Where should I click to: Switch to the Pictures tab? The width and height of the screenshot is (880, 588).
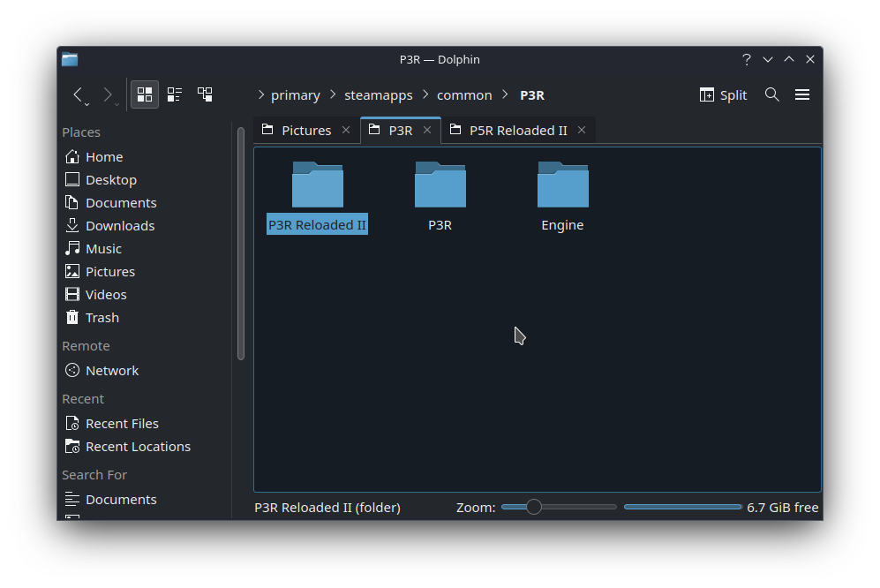click(306, 131)
